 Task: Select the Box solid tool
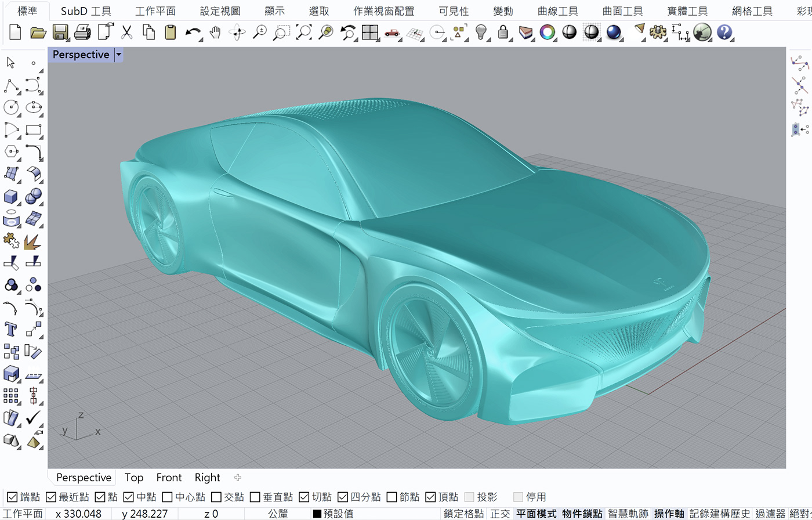tap(10, 197)
